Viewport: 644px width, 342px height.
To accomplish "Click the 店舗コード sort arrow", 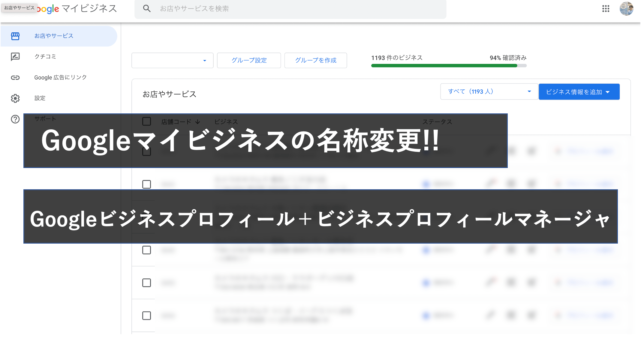I will pyautogui.click(x=198, y=121).
